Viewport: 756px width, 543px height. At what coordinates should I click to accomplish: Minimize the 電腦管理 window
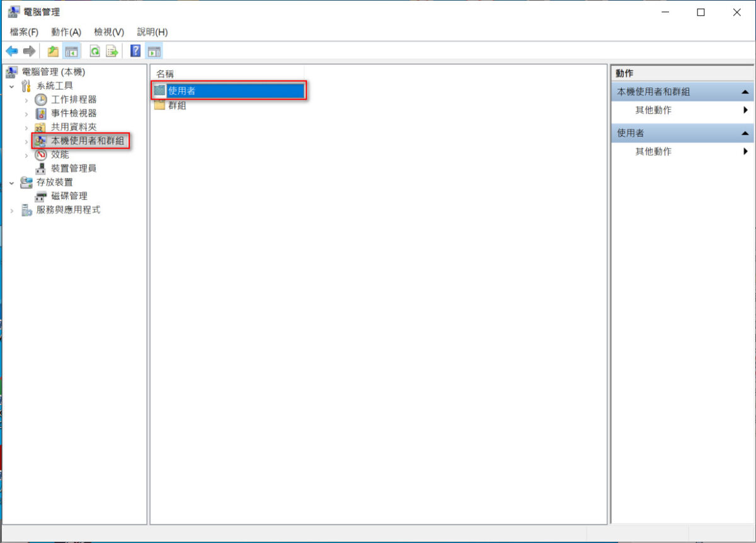point(665,12)
